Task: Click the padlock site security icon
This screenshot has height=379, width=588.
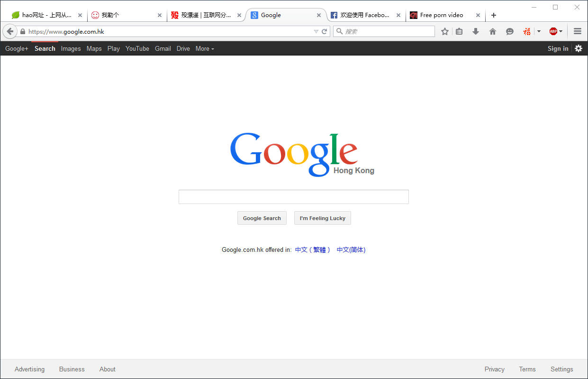Action: tap(22, 32)
